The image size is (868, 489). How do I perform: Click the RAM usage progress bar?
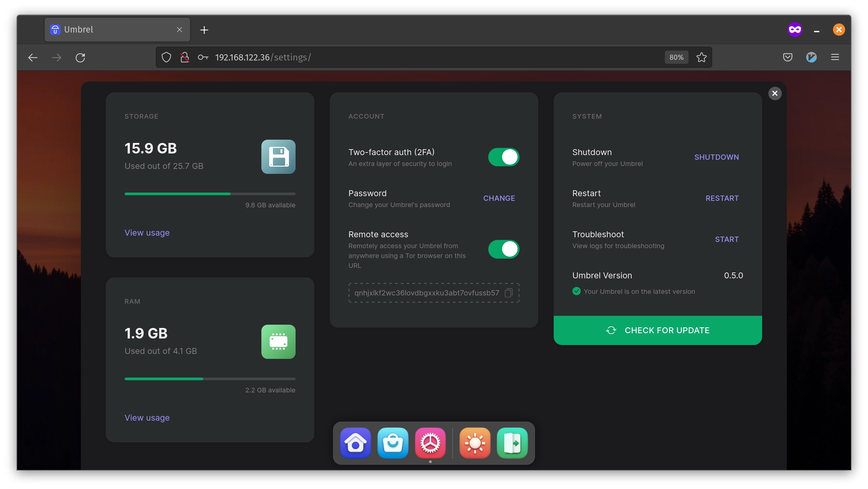210,379
